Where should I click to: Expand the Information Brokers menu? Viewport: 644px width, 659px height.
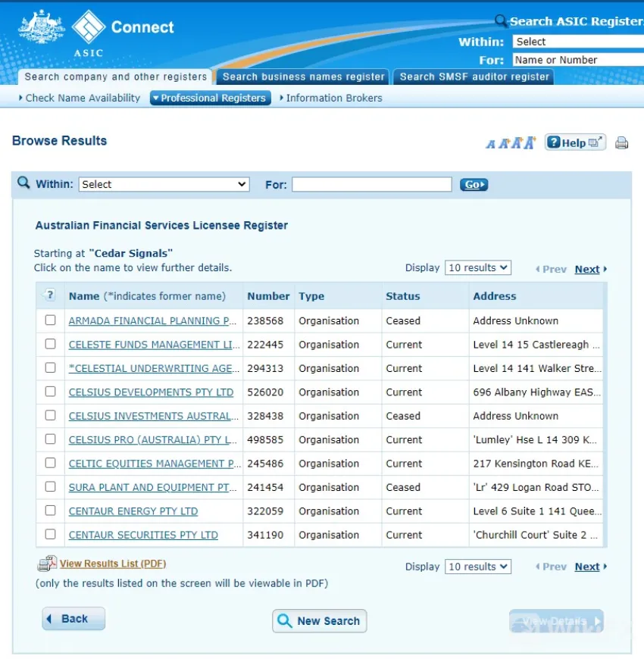click(x=331, y=98)
